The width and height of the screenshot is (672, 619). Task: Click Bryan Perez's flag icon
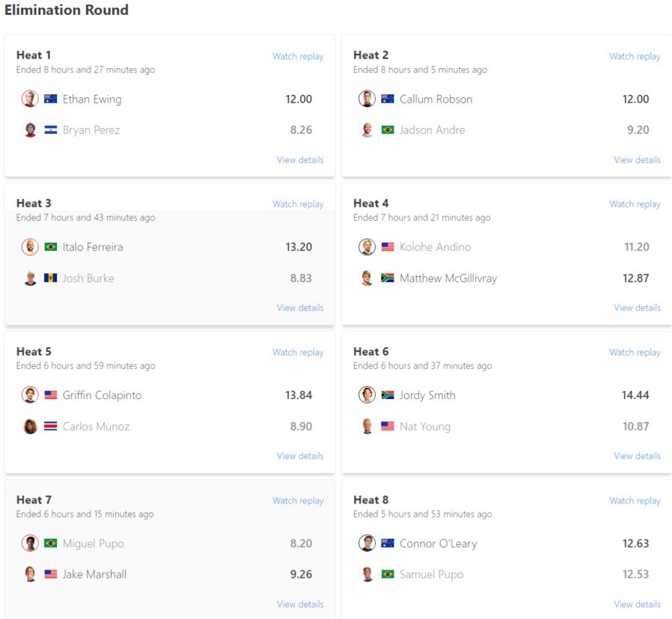51,130
